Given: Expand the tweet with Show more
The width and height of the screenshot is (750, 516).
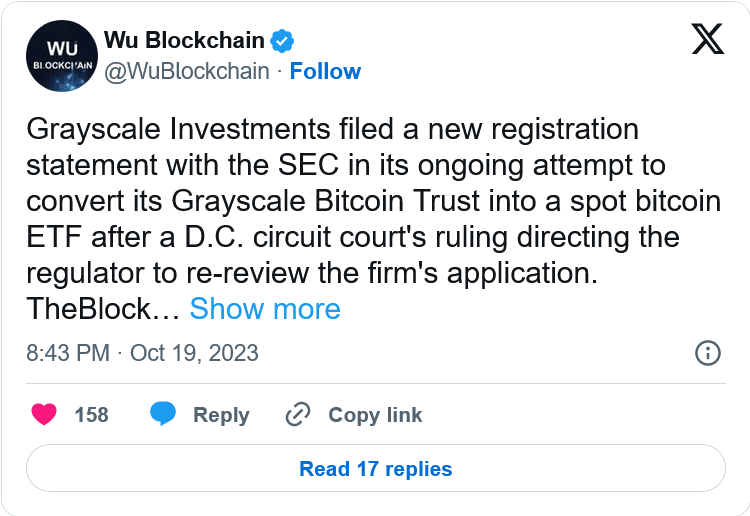Looking at the screenshot, I should pyautogui.click(x=265, y=309).
